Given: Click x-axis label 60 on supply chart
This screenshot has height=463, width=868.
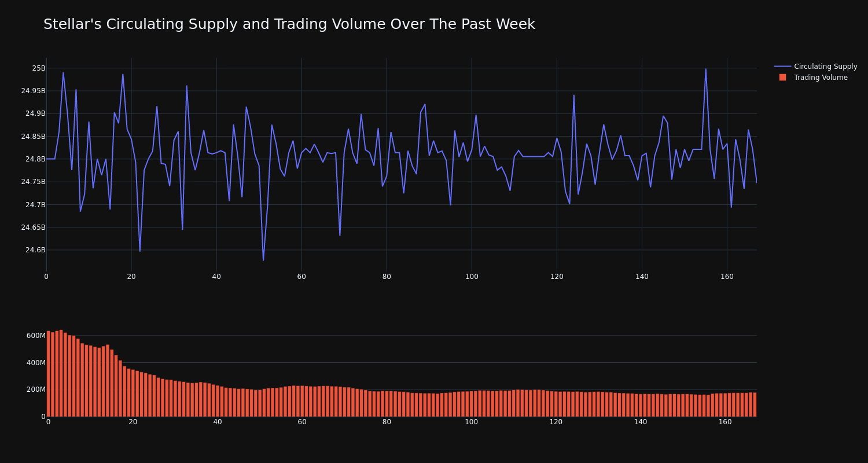Looking at the screenshot, I should click(301, 277).
